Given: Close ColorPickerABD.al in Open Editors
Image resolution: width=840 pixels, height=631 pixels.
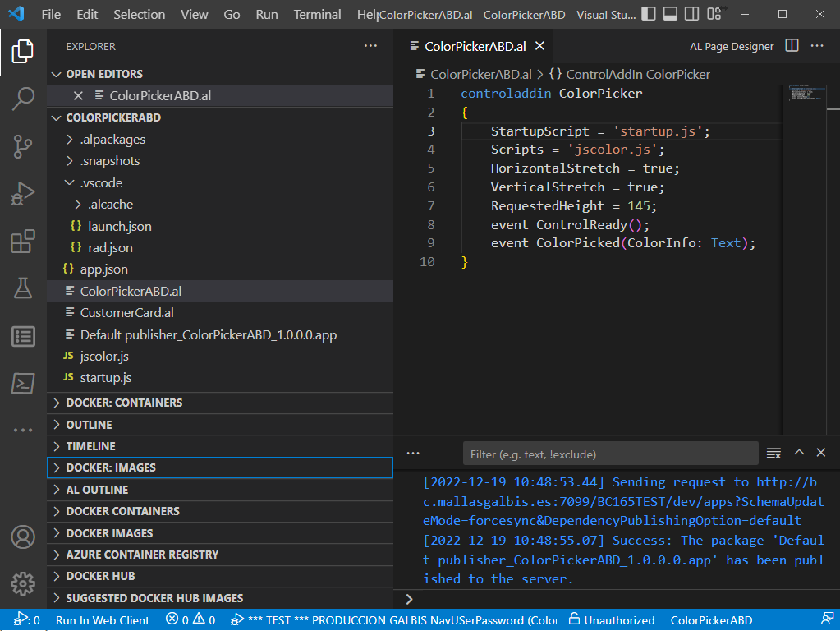Looking at the screenshot, I should [78, 96].
